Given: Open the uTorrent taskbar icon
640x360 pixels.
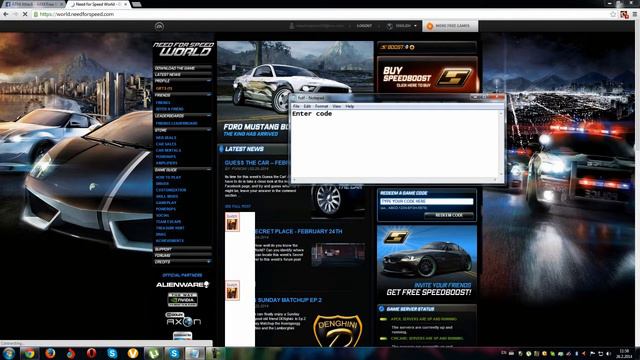Looking at the screenshot, I should pos(153,353).
